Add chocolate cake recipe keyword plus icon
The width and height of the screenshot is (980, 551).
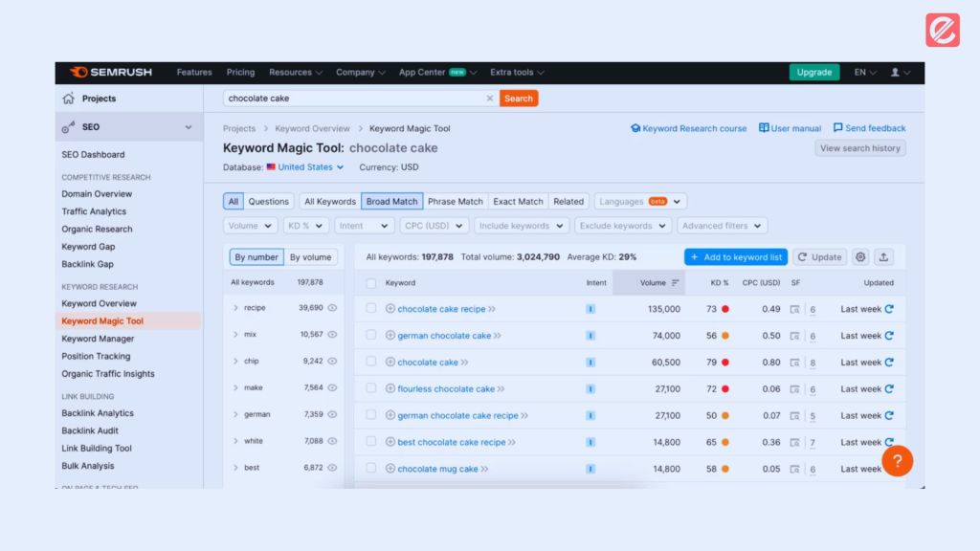pos(390,309)
